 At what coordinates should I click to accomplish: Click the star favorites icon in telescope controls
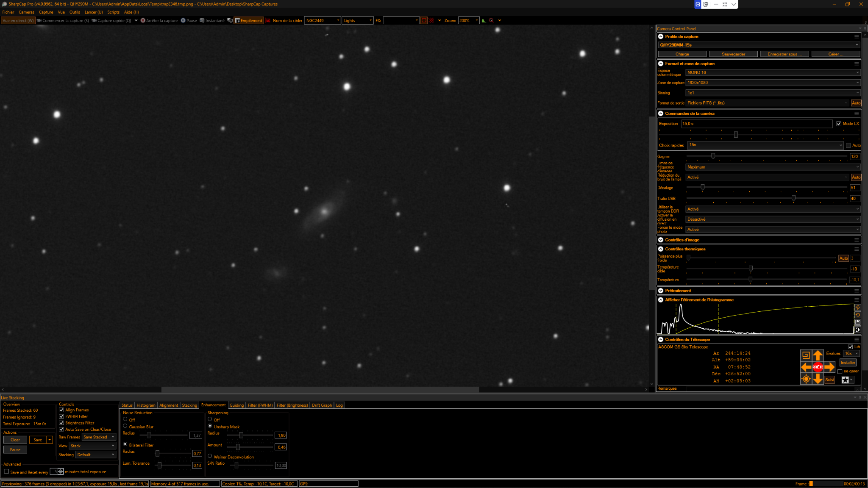(845, 380)
